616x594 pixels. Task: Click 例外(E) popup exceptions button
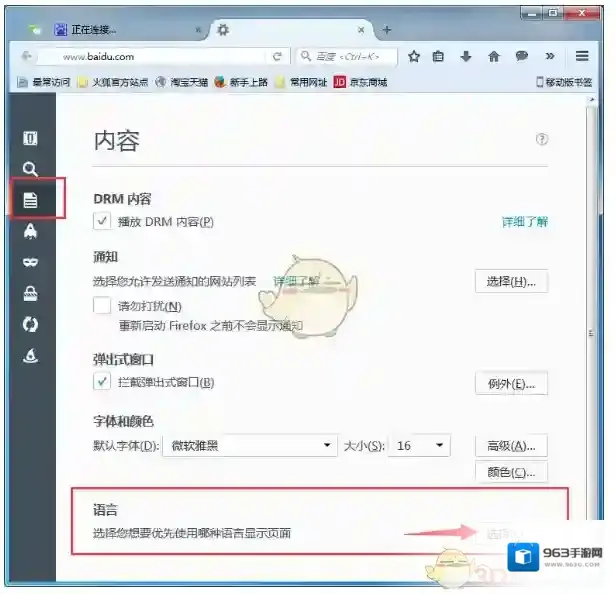(x=511, y=383)
